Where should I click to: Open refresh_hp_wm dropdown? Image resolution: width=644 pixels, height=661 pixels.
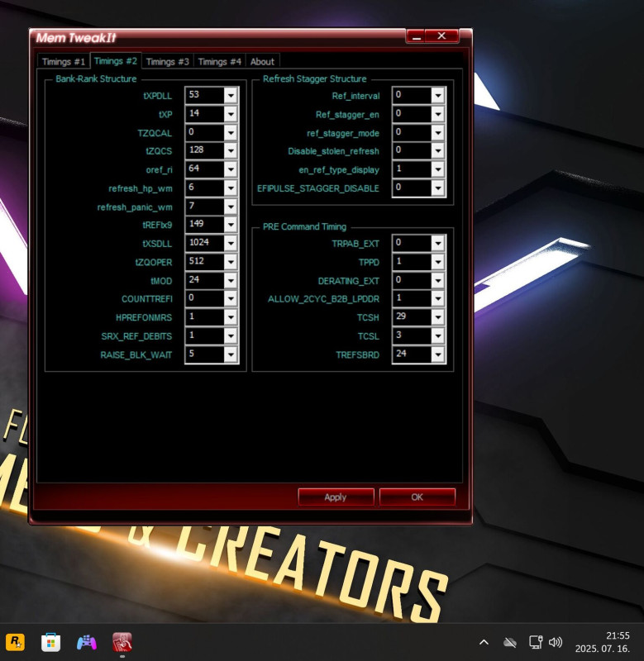click(231, 188)
